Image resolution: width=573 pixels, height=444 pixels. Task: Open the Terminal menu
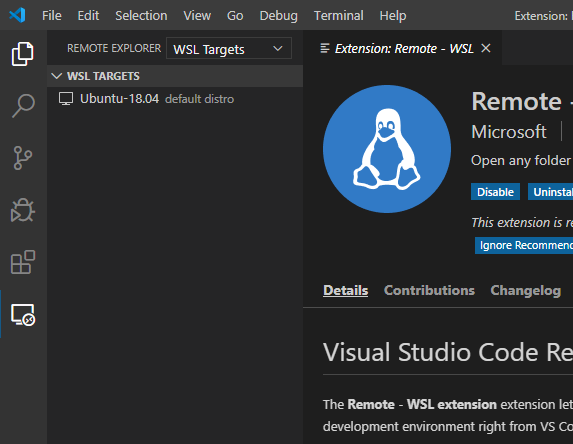tap(338, 16)
